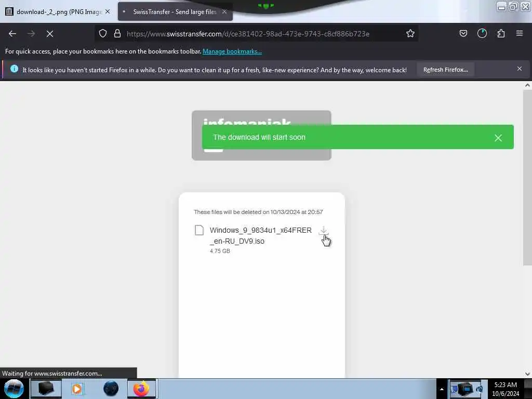Viewport: 532px width, 399px height.
Task: Close the SwissTransfer tab
Action: 224,11
